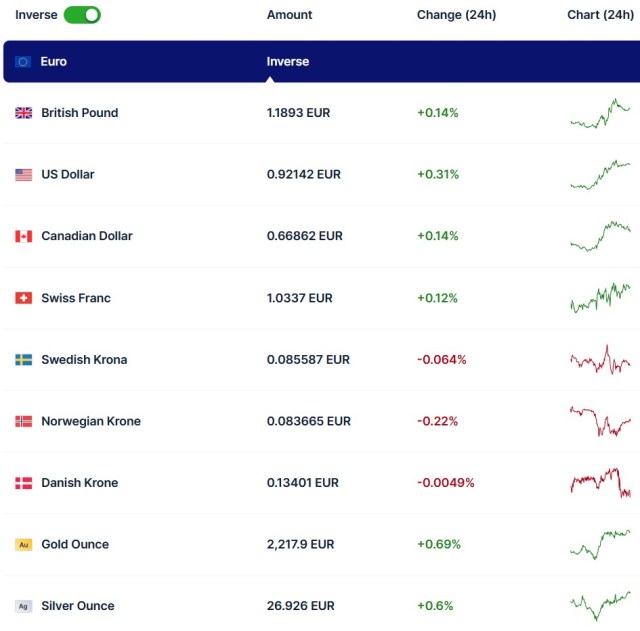Open the Swiss Franc currency link
Viewport: 640px width, 631px height.
pyautogui.click(x=76, y=298)
